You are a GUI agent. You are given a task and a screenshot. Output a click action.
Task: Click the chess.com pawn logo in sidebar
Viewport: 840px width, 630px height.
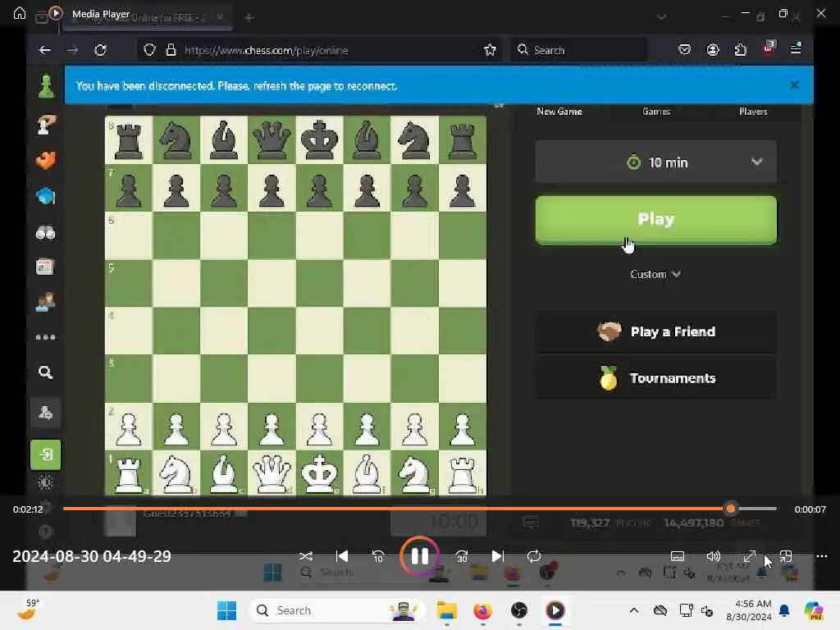click(x=46, y=87)
